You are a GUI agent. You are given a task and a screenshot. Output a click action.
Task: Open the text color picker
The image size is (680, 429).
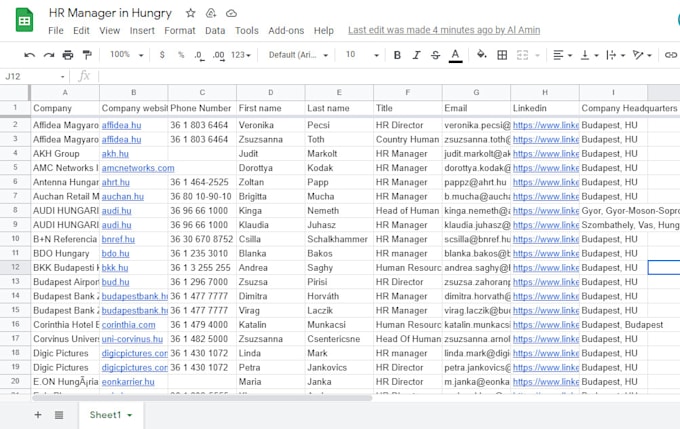click(x=455, y=55)
